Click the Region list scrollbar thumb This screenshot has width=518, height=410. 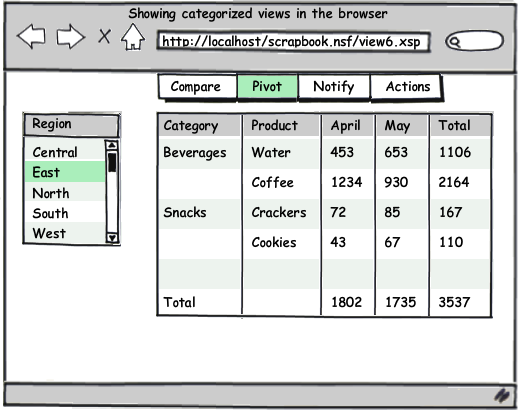[112, 162]
